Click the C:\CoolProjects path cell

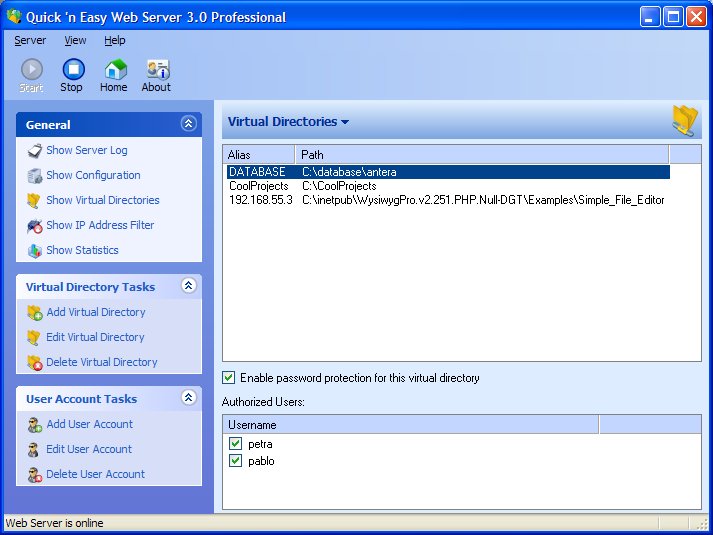click(339, 186)
